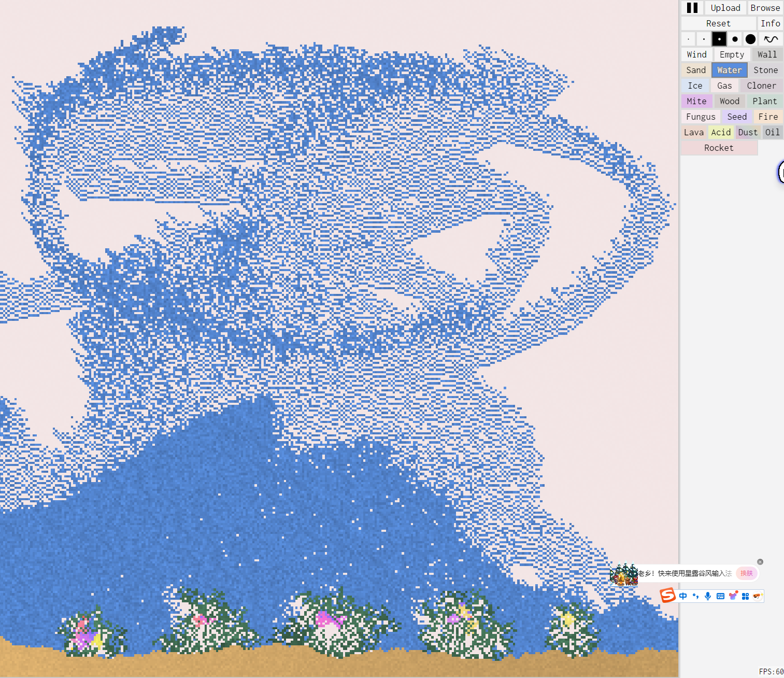
Task: Click the Upload button
Action: [725, 8]
